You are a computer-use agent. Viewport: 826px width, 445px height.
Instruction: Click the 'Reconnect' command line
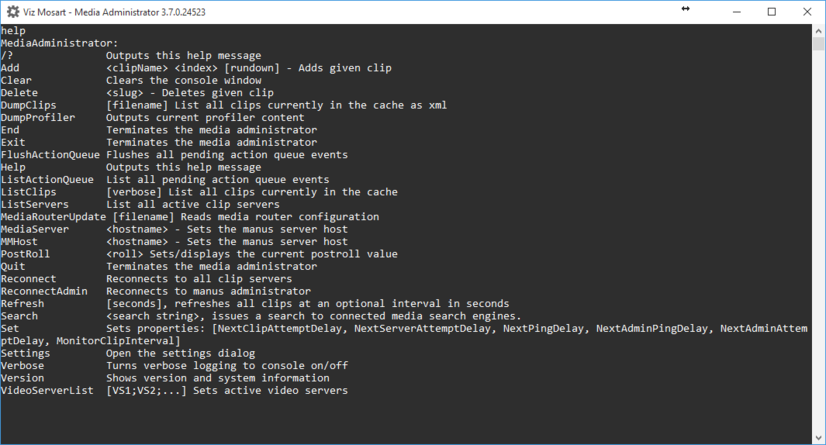coord(29,278)
